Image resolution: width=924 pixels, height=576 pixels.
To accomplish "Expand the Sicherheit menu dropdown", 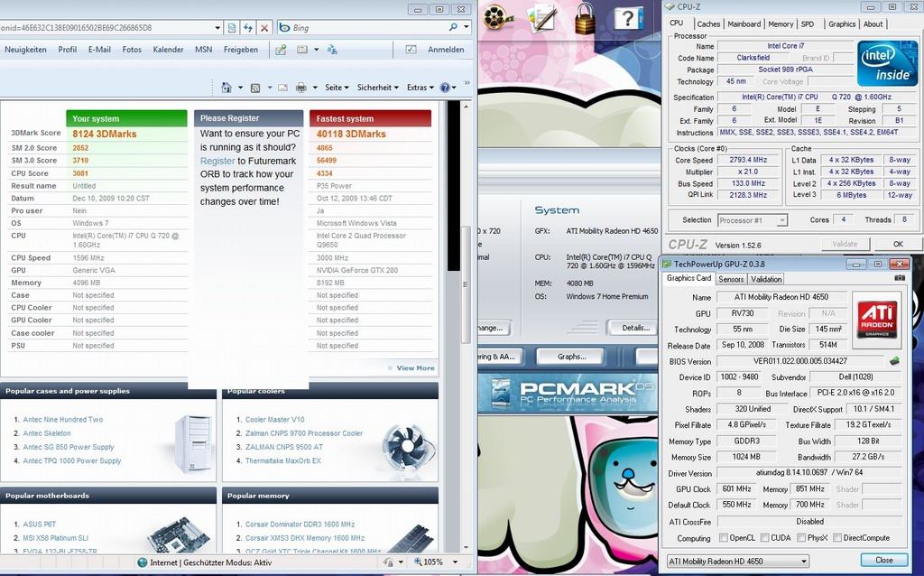I will 378,88.
